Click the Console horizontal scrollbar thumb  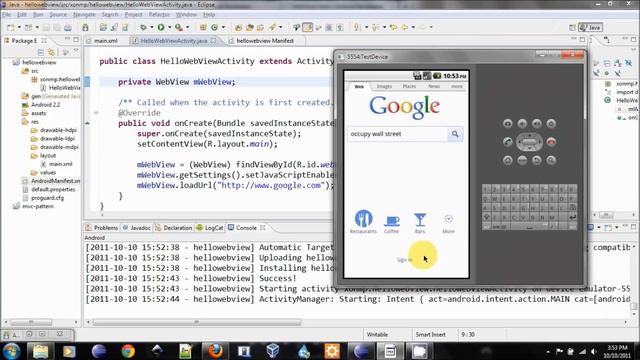click(197, 322)
